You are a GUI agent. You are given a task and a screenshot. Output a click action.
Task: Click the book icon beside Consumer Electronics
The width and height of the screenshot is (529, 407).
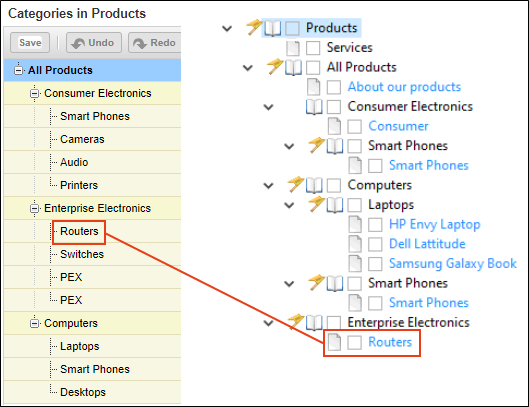tap(314, 107)
